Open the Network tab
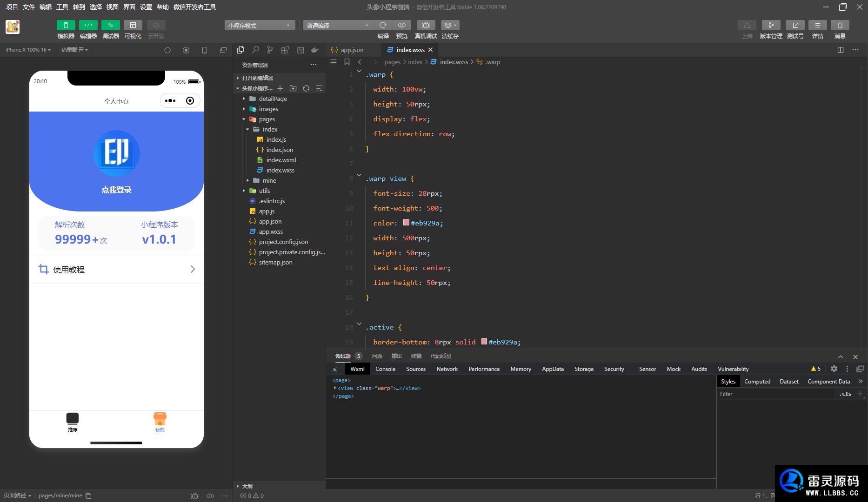Image resolution: width=868 pixels, height=502 pixels. tap(447, 369)
